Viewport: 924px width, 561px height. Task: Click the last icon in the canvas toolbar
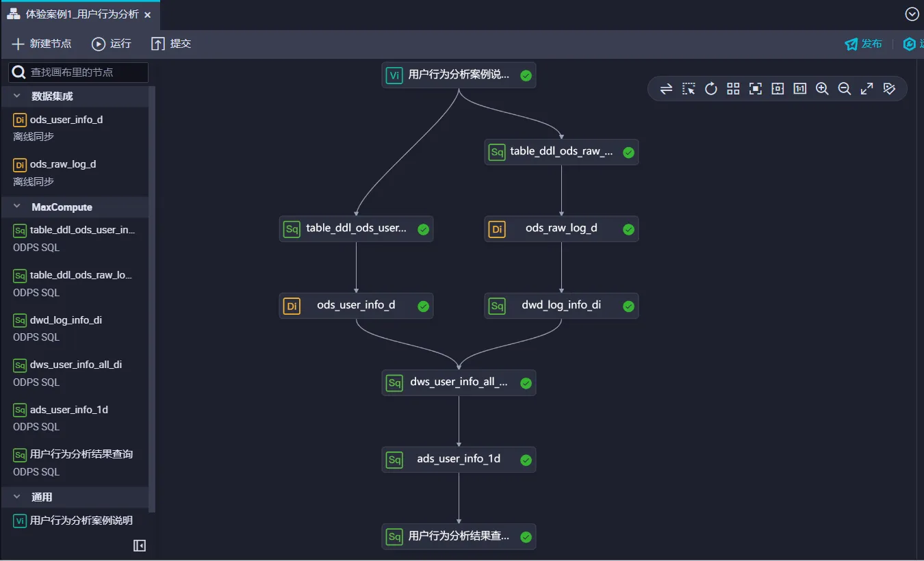889,89
